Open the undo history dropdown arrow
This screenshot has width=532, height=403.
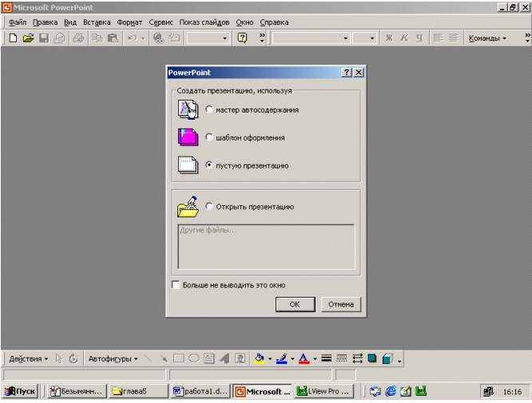pyautogui.click(x=143, y=38)
